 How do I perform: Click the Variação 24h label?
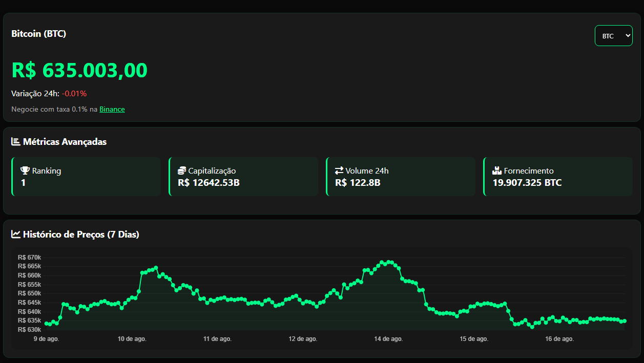(x=35, y=94)
